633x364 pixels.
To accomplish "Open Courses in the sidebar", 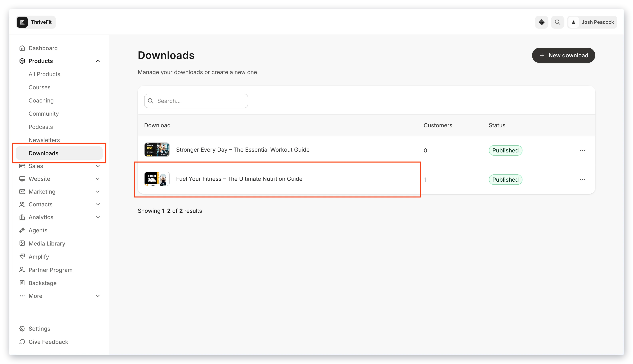I will 40,87.
